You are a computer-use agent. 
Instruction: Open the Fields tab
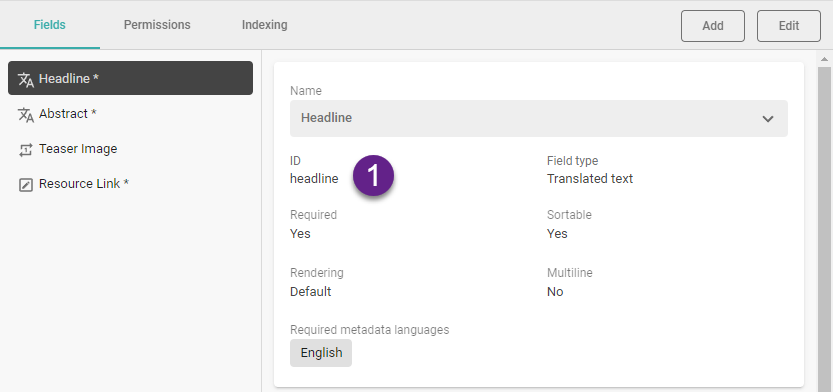(49, 25)
